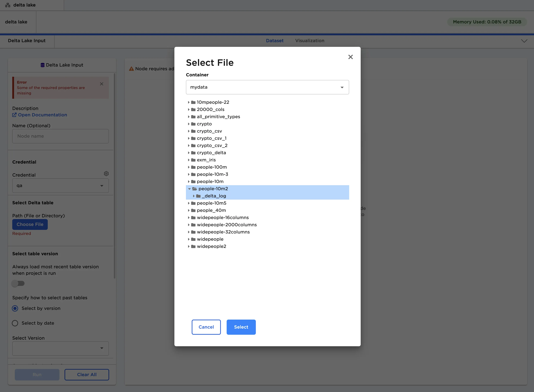Click the warning triangle icon
The height and width of the screenshot is (392, 534).
point(131,69)
